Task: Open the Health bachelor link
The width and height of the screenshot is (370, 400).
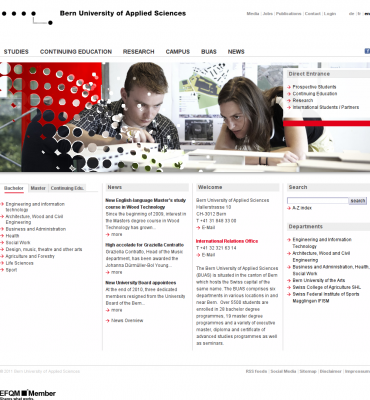Action: (12, 236)
